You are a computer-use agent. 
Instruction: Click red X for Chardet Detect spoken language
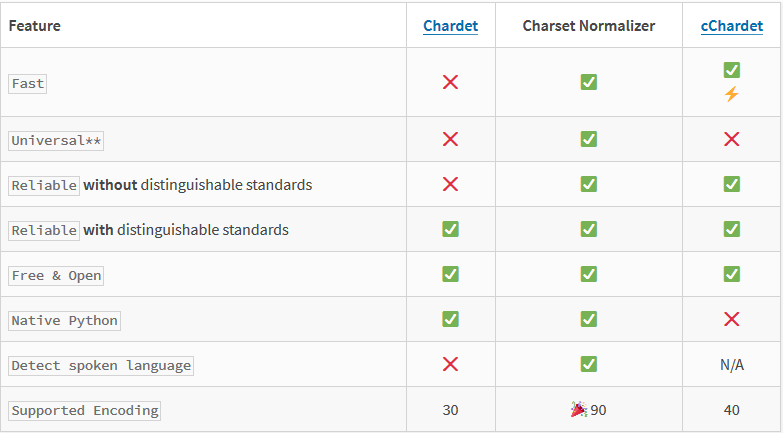pyautogui.click(x=450, y=364)
